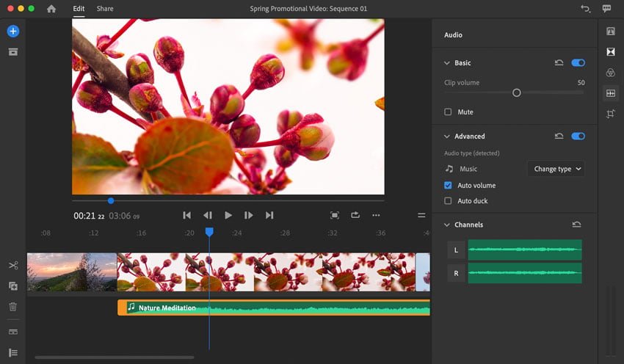Viewport: 624px width, 364px height.
Task: Click the duplicate clip icon
Action: 13,286
